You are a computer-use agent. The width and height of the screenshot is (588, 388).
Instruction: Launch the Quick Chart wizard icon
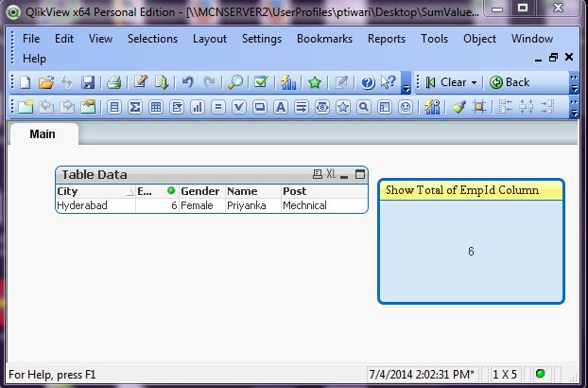point(288,82)
